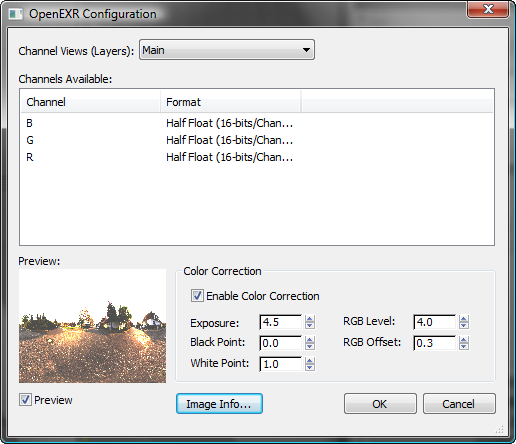Decrease Exposure with down spinner arrow
Viewport: 516px width, 444px height.
(310, 325)
